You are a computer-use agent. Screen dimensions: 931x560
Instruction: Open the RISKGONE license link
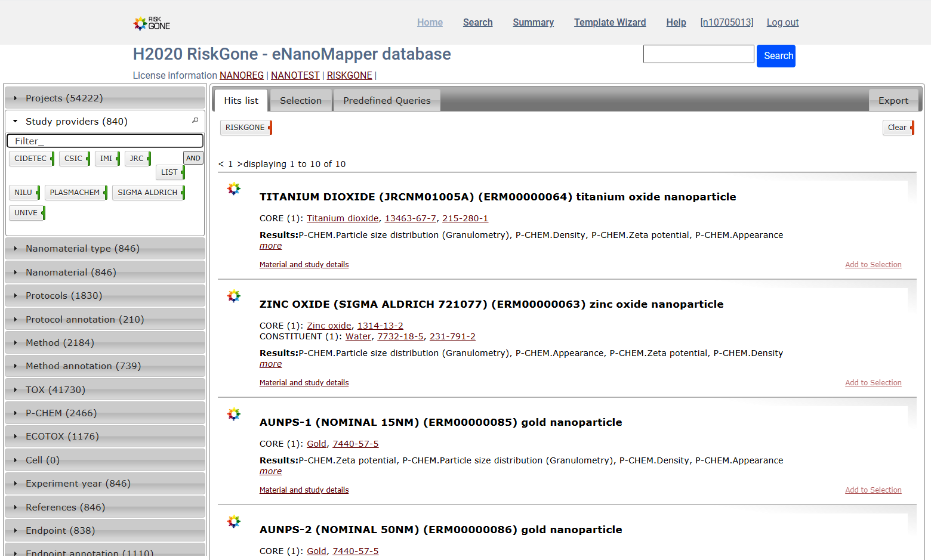click(350, 76)
